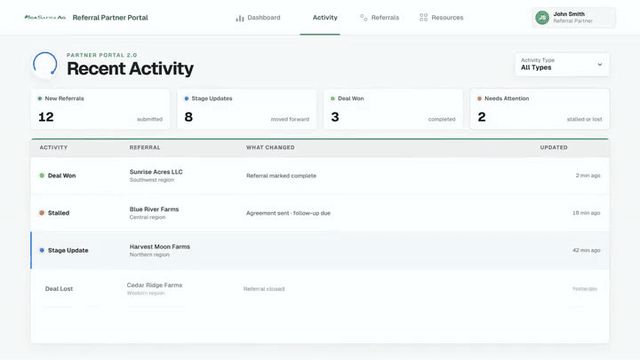Screen dimensions: 640x360
Task: Click WHAT CHANGED column header
Action: point(270,147)
